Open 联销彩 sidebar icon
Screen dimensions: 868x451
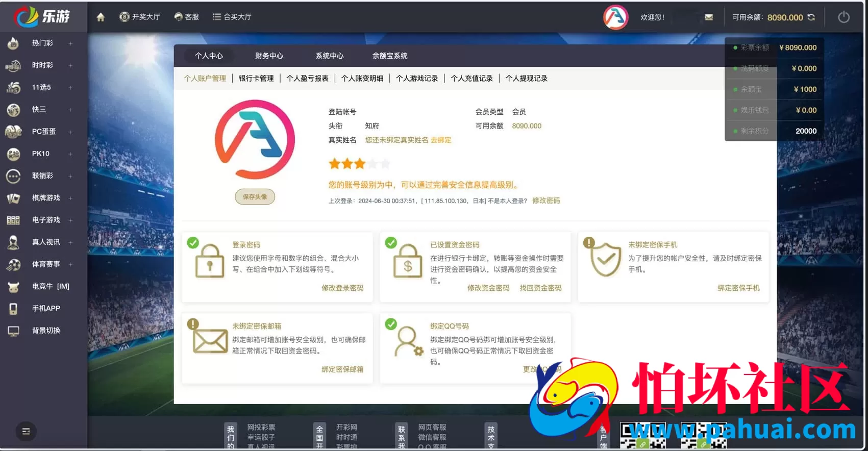[13, 176]
